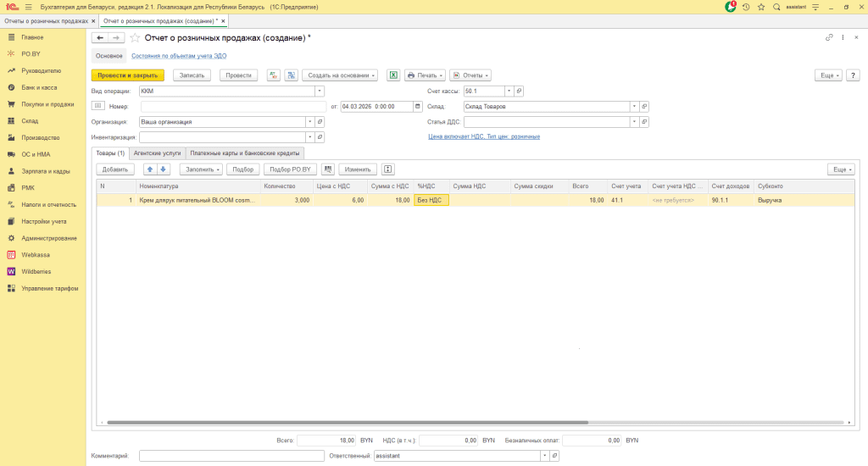Click the horizontal scrollbar of goods table
This screenshot has width=868, height=466.
pyautogui.click(x=339, y=422)
